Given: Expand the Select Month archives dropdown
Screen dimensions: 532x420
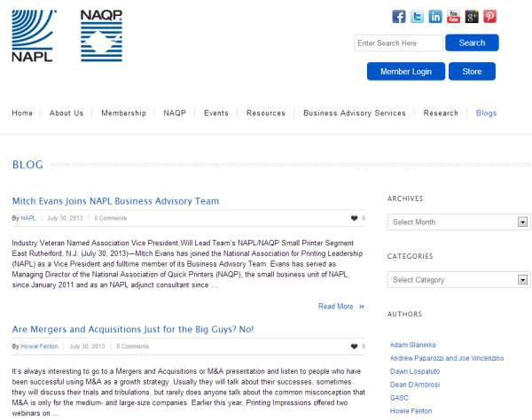Looking at the screenshot, I should point(458,222).
